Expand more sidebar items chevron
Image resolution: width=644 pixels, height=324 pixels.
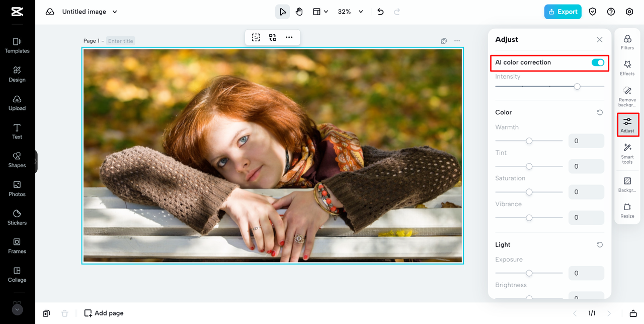pyautogui.click(x=18, y=309)
